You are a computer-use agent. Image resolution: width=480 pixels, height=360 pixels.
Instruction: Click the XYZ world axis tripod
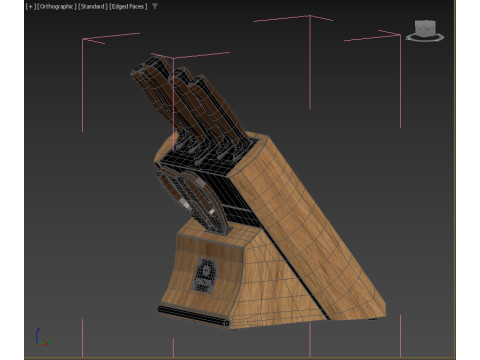coord(42,337)
